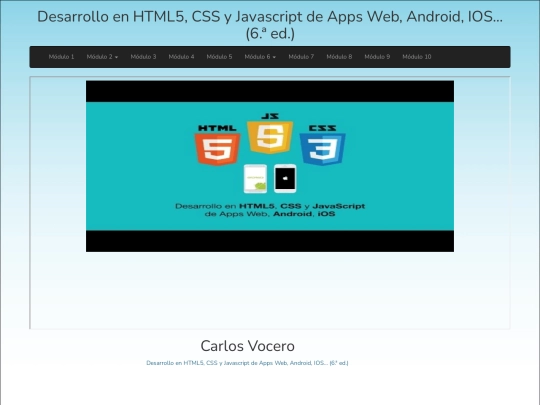Open the footer link Desarrollo en HTML5, CSS y Javascript
The width and height of the screenshot is (540, 405).
coord(247,363)
